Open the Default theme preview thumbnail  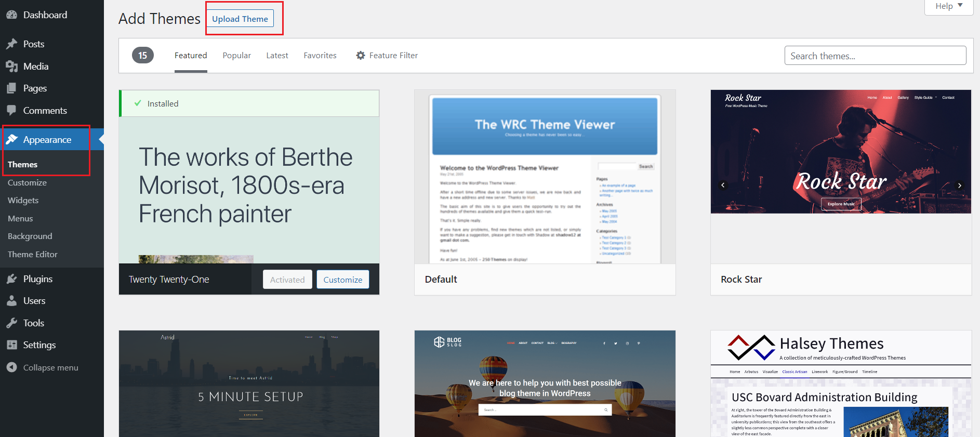[545, 177]
